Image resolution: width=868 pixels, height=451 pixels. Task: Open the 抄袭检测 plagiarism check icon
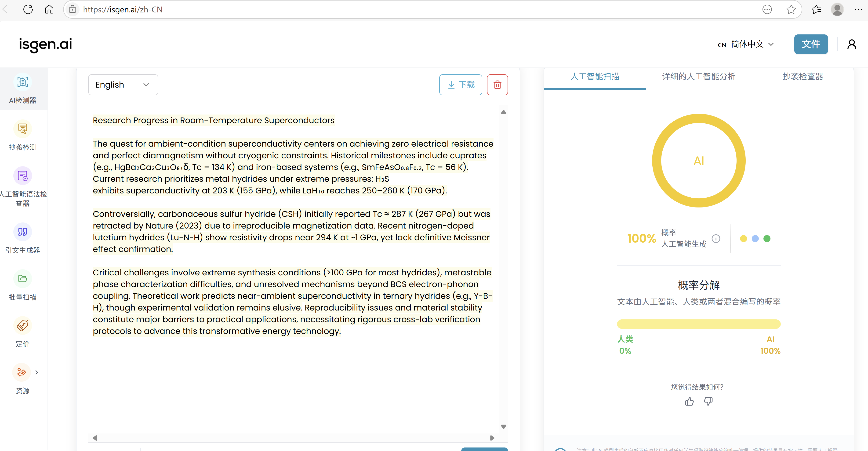click(x=23, y=129)
